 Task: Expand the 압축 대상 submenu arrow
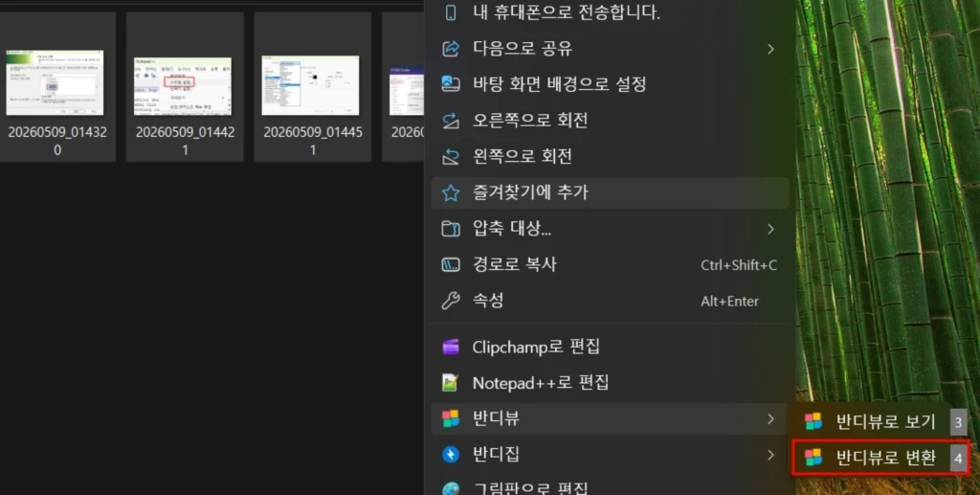click(x=770, y=229)
